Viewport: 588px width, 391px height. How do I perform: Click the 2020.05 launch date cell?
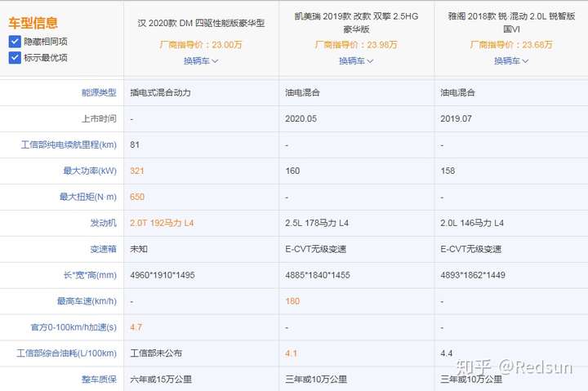pyautogui.click(x=301, y=119)
